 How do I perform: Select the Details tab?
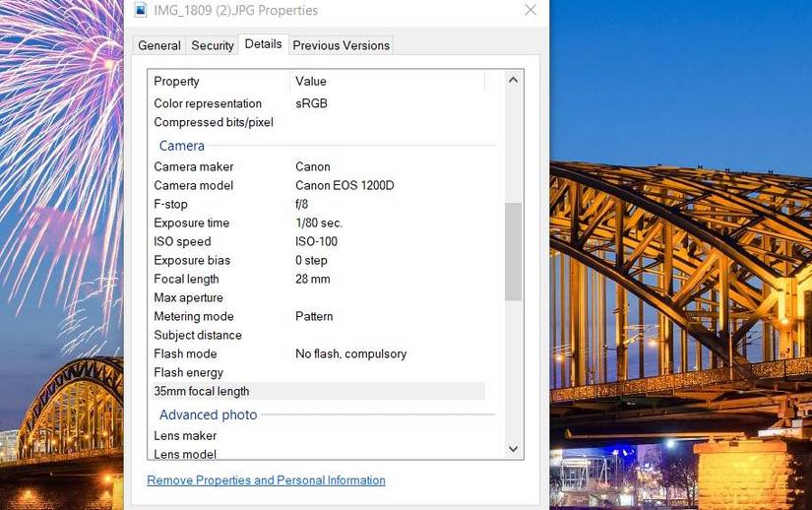pyautogui.click(x=263, y=44)
